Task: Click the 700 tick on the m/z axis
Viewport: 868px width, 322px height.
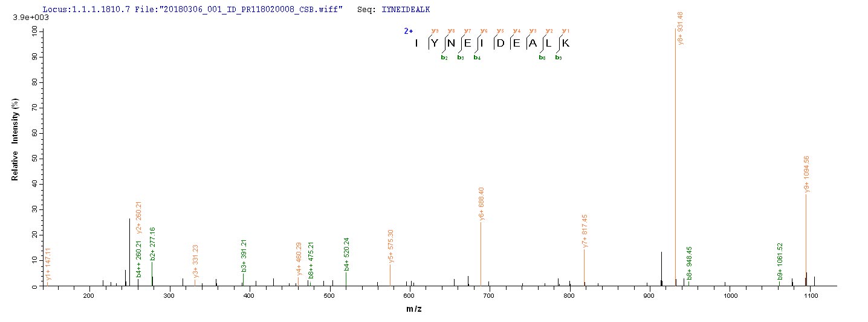Action: pos(489,296)
